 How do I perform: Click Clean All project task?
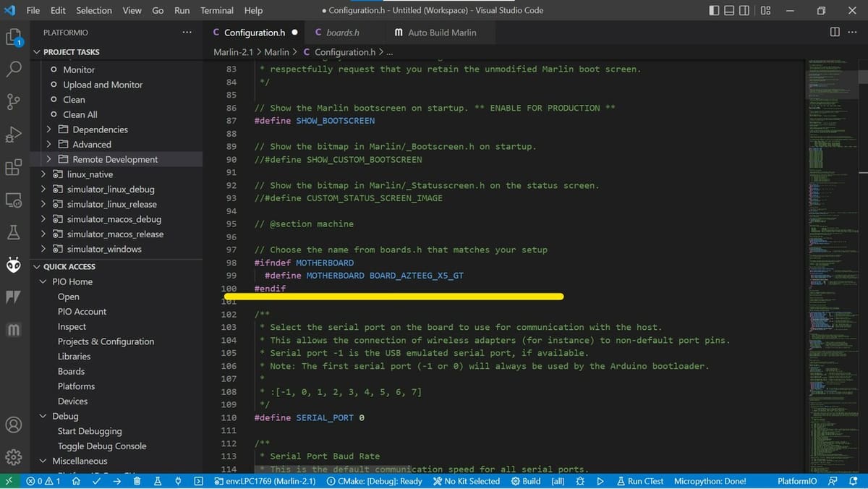(x=80, y=114)
